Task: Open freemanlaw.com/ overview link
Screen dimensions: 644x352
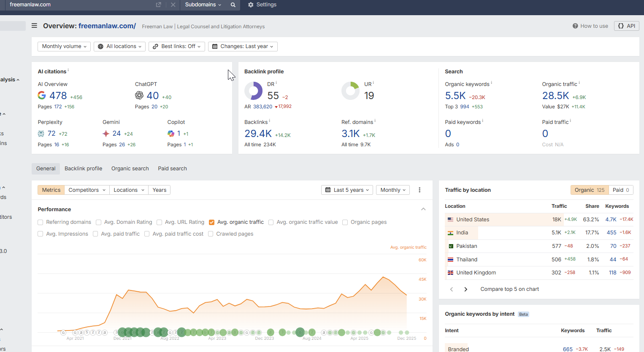Action: click(107, 26)
